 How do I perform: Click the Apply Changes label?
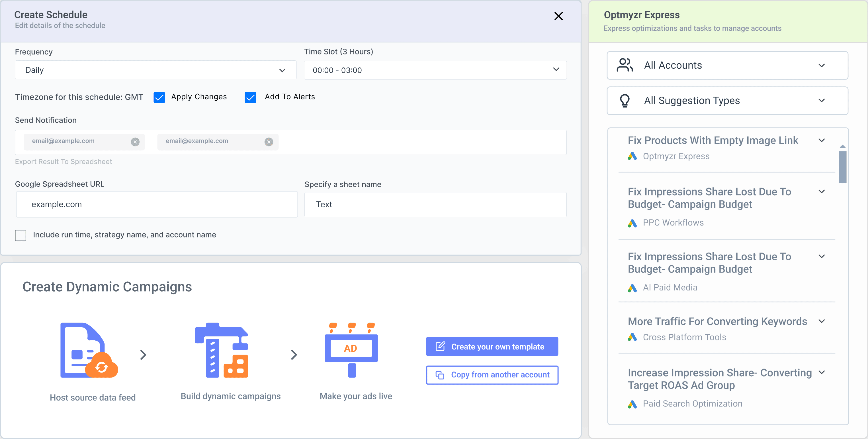point(199,97)
